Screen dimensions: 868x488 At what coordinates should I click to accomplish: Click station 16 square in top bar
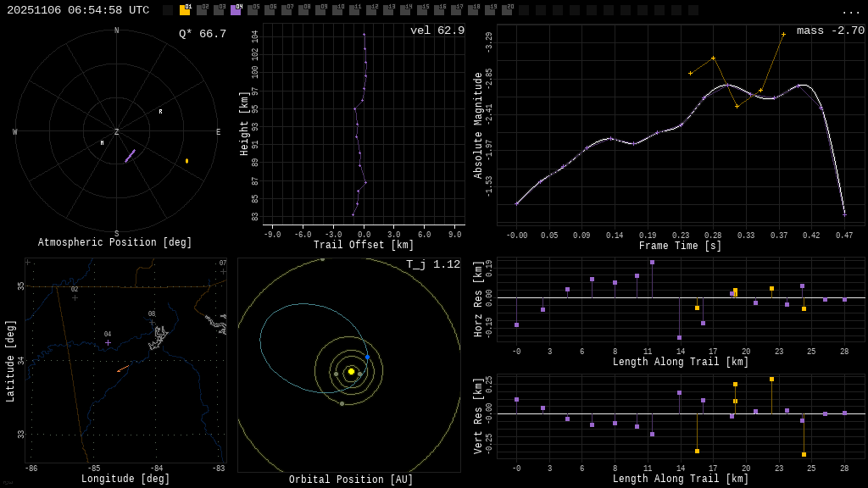click(439, 10)
